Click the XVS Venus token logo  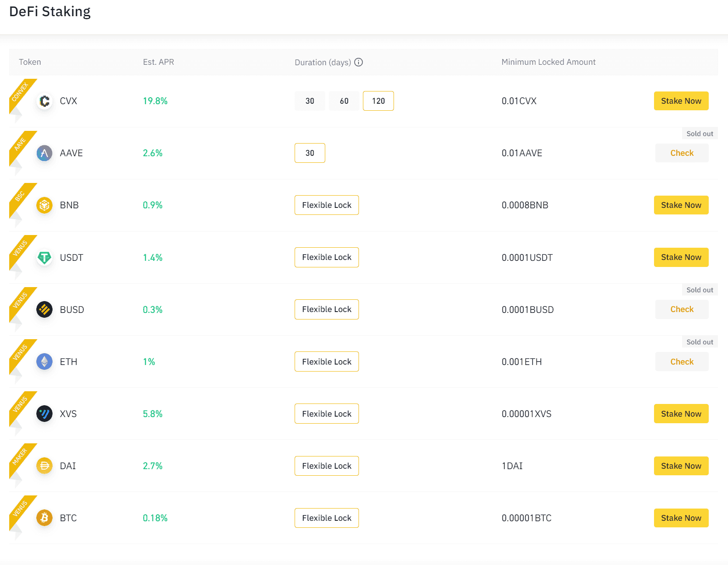coord(44,414)
